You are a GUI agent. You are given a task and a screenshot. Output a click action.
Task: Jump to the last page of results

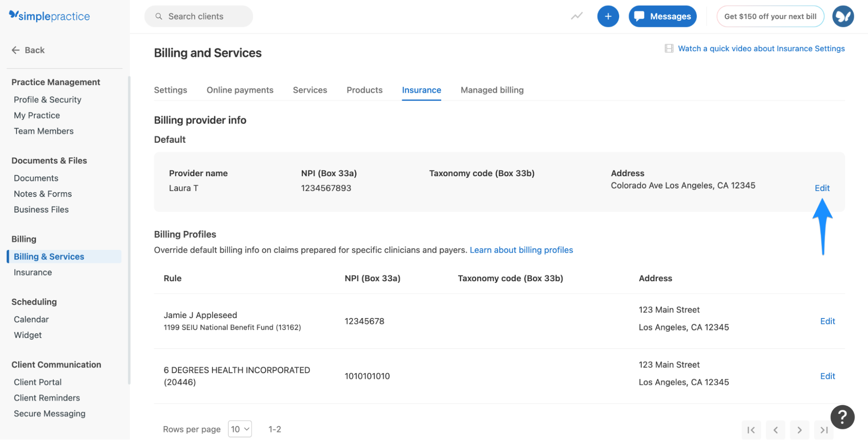(x=823, y=430)
